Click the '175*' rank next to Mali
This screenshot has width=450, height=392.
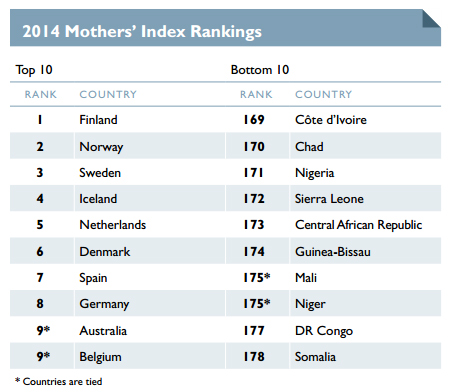coord(257,277)
